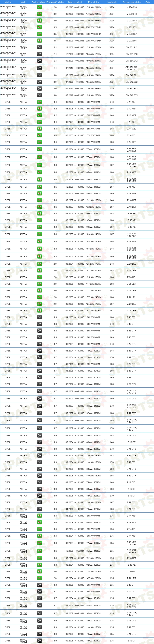Viewport: 154px width, 644px height.
Task: Click petrol icon in Astra 04.2004 -> 10.2004 row
Action: click(40, 129)
